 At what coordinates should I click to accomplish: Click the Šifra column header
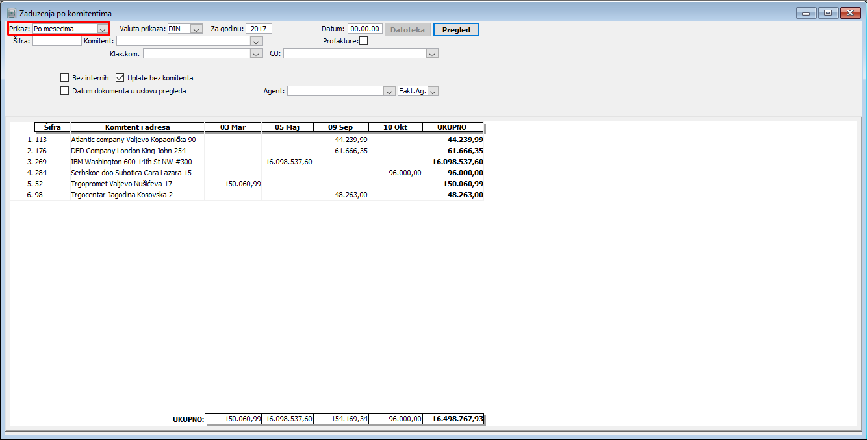53,127
